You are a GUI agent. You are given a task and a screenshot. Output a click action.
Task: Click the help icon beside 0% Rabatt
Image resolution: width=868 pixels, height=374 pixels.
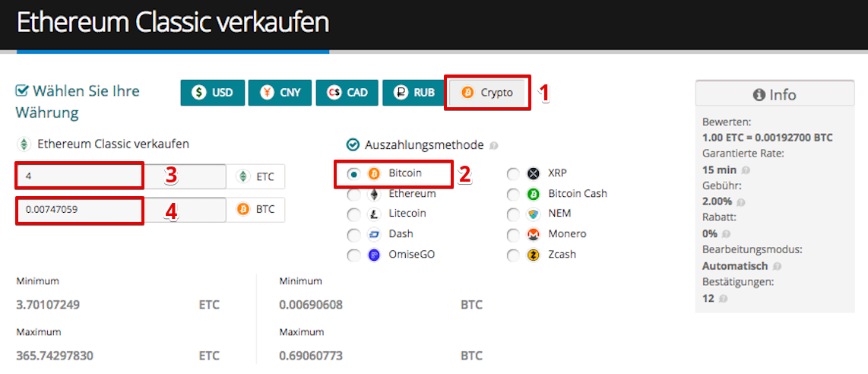pyautogui.click(x=725, y=234)
